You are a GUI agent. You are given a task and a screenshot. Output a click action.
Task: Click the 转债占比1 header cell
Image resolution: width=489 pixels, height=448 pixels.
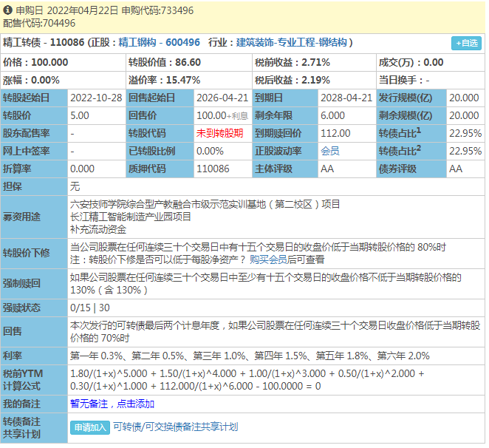[x=411, y=133]
